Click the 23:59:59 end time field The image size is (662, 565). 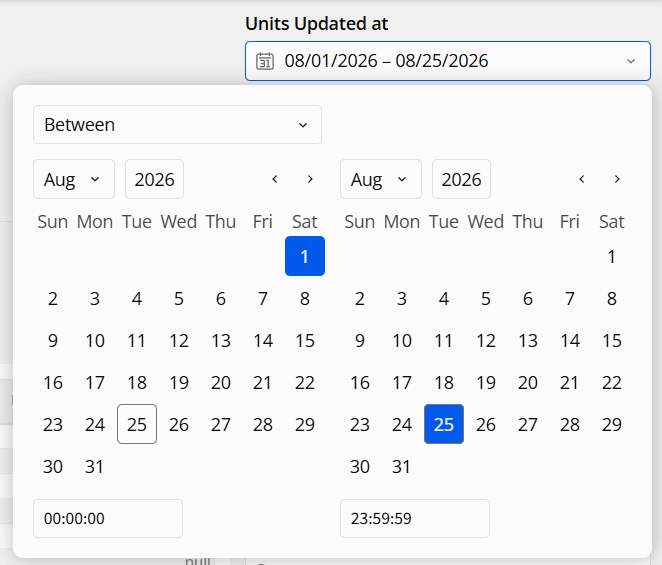click(415, 519)
